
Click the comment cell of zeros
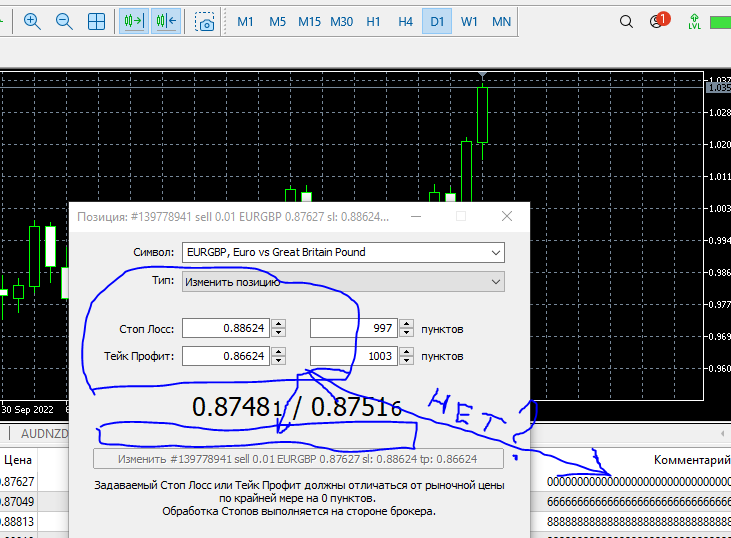639,482
